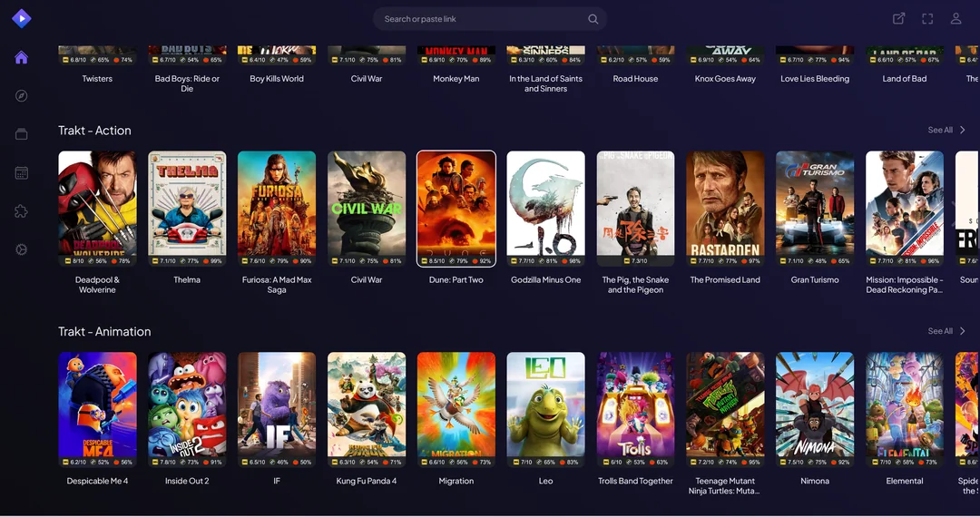Open the Settings gear icon in sidebar
The width and height of the screenshot is (980, 517).
tap(22, 249)
